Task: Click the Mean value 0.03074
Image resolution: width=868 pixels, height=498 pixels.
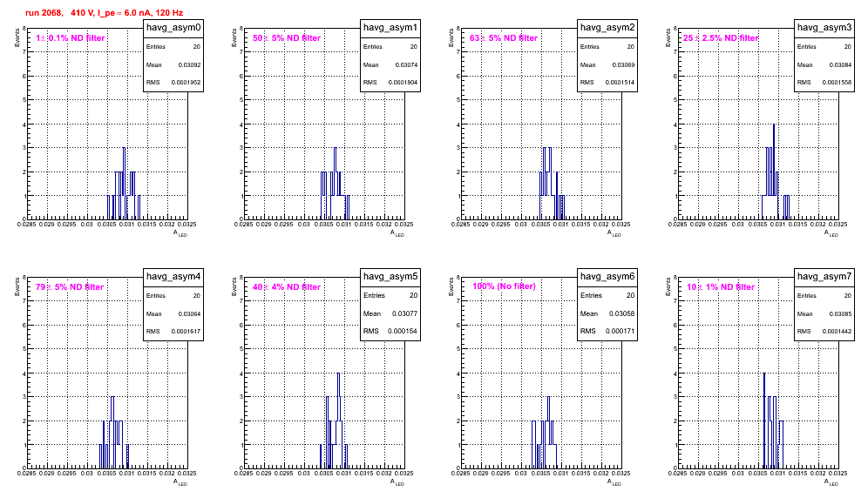Action: [406, 64]
